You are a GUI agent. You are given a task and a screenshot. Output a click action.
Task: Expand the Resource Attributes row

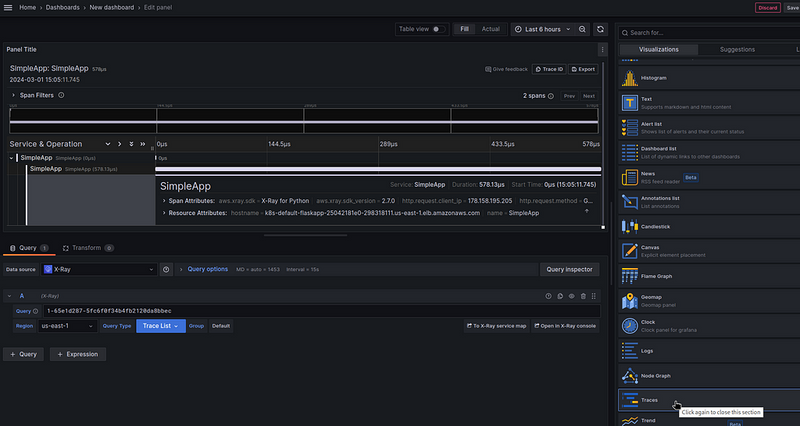[x=164, y=213]
